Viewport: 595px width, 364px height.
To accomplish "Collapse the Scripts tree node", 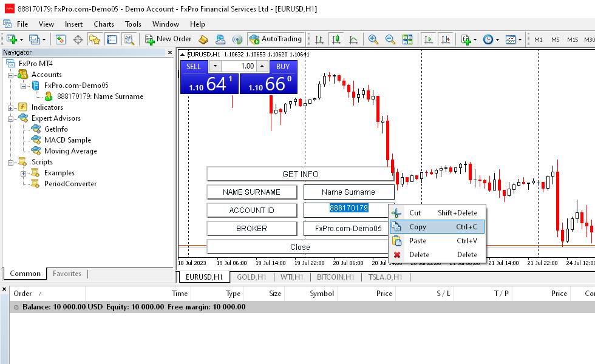I will [x=11, y=163].
